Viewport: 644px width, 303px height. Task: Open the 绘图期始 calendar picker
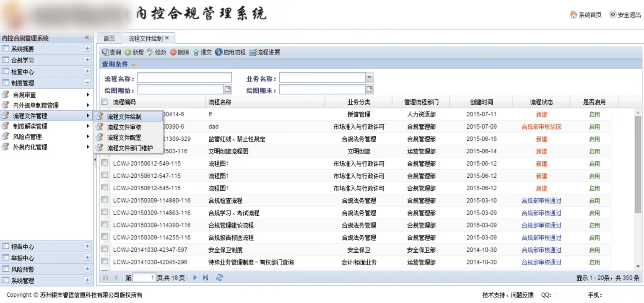coord(228,89)
